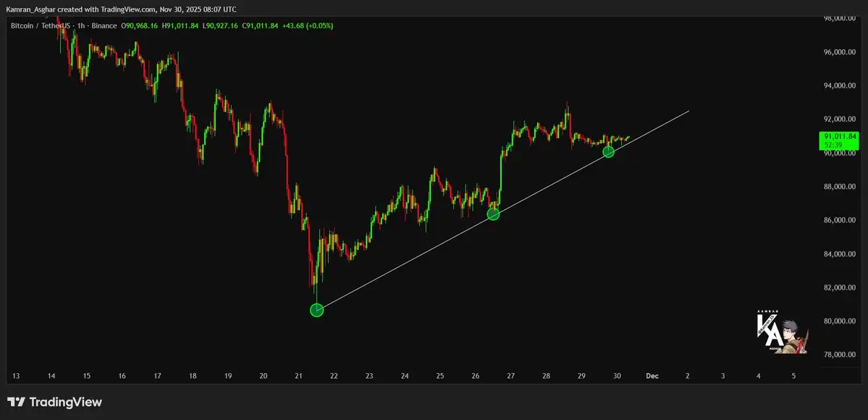This screenshot has width=868, height=420.
Task: Click the low value L90,927.16
Action: click(220, 26)
